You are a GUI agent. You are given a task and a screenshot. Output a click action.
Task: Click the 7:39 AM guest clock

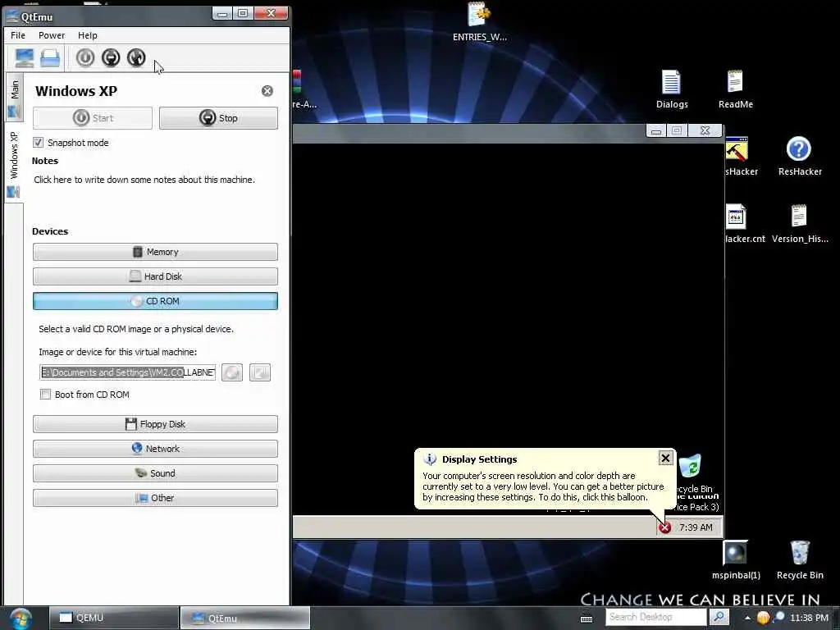point(696,527)
